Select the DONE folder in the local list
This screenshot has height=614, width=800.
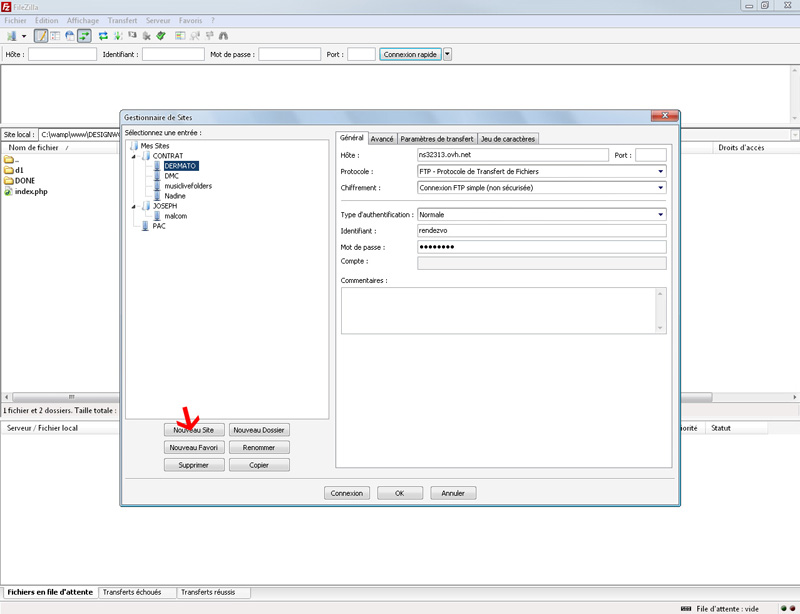[x=19, y=181]
